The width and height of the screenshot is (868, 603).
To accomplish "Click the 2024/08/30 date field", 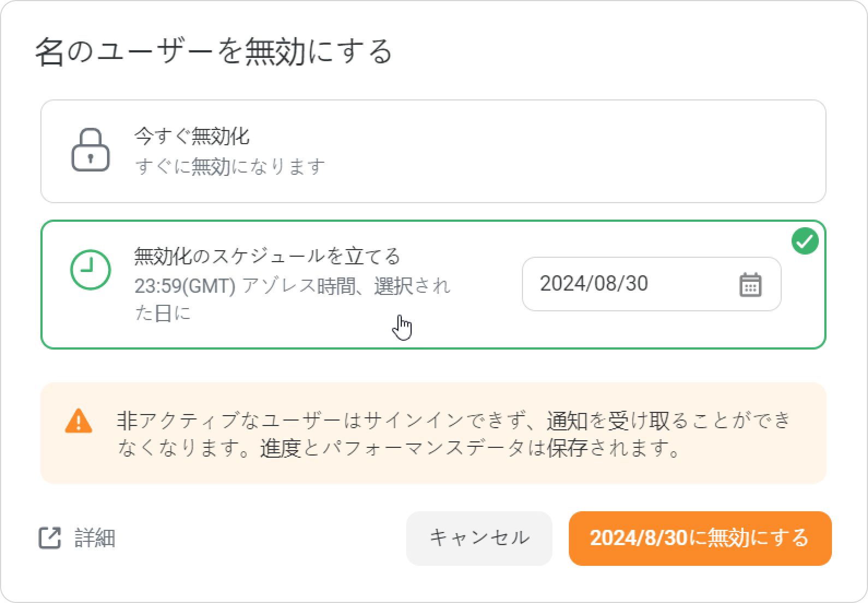I will click(628, 284).
